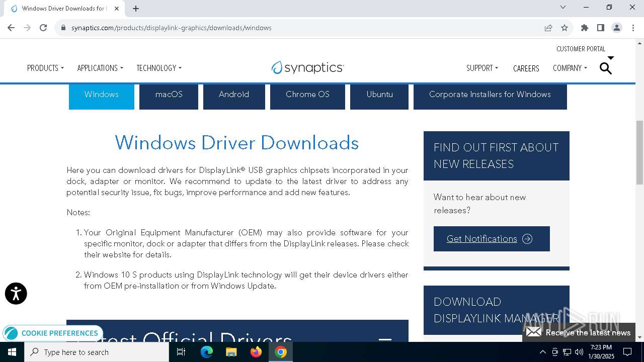This screenshot has width=644, height=362.
Task: Click the FIND OUT FIRST ABOUT NEW RELEASES heading
Action: (x=496, y=156)
